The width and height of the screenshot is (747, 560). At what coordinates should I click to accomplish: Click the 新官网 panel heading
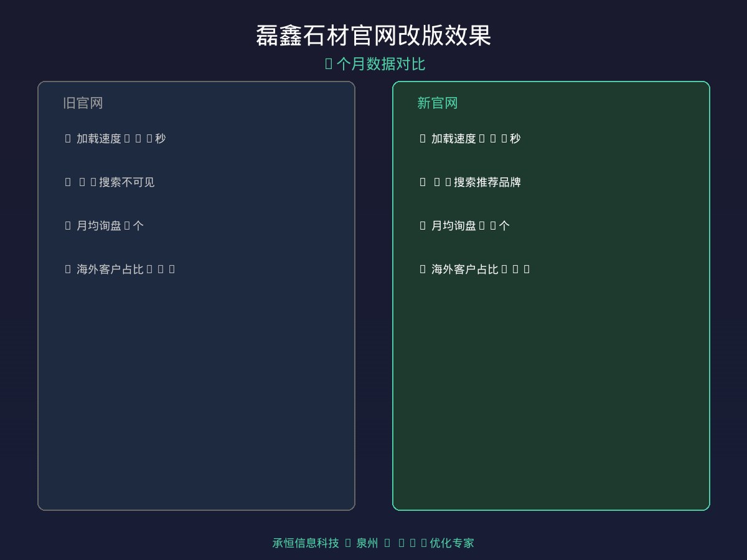click(438, 103)
